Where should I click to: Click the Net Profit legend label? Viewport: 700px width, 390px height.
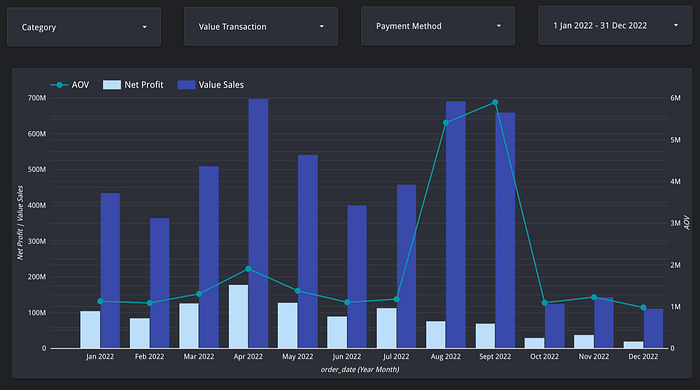pyautogui.click(x=144, y=85)
